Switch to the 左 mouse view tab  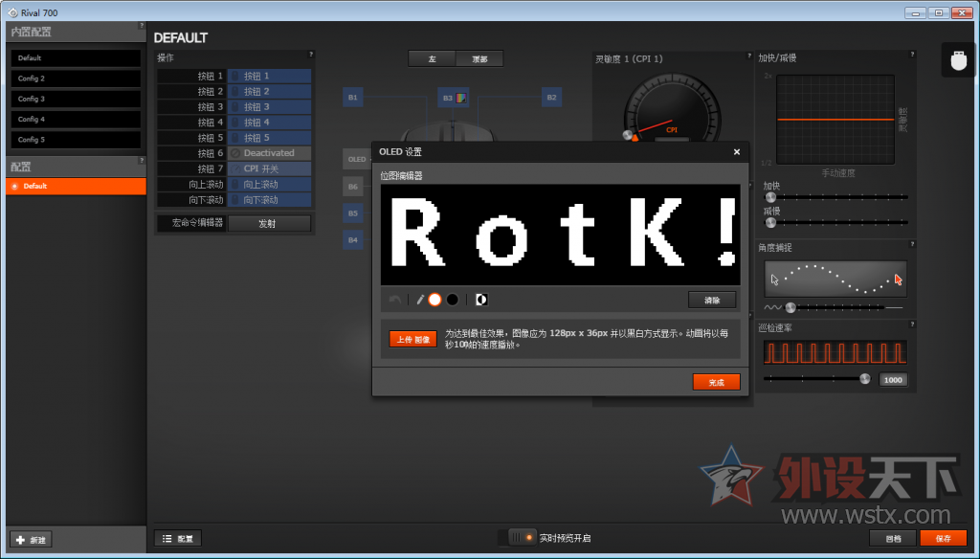[432, 57]
